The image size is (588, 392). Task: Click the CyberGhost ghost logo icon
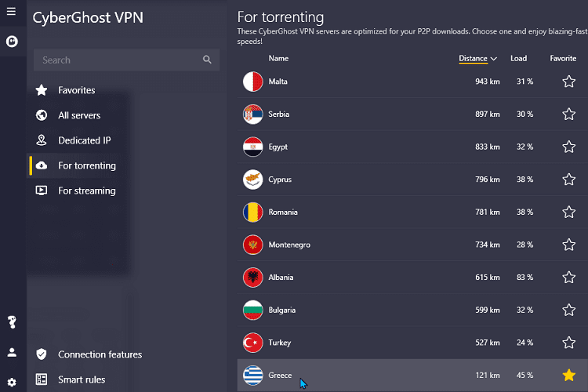coord(12,42)
